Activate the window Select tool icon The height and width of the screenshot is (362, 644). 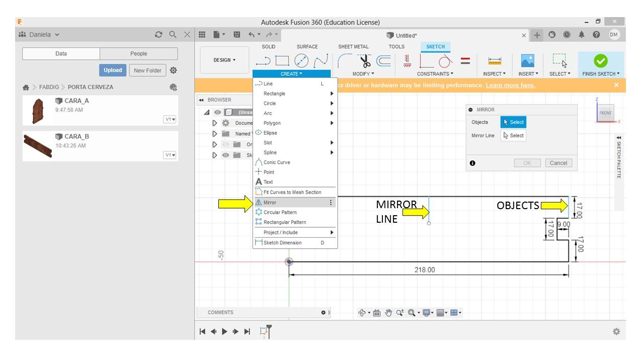pyautogui.click(x=559, y=61)
